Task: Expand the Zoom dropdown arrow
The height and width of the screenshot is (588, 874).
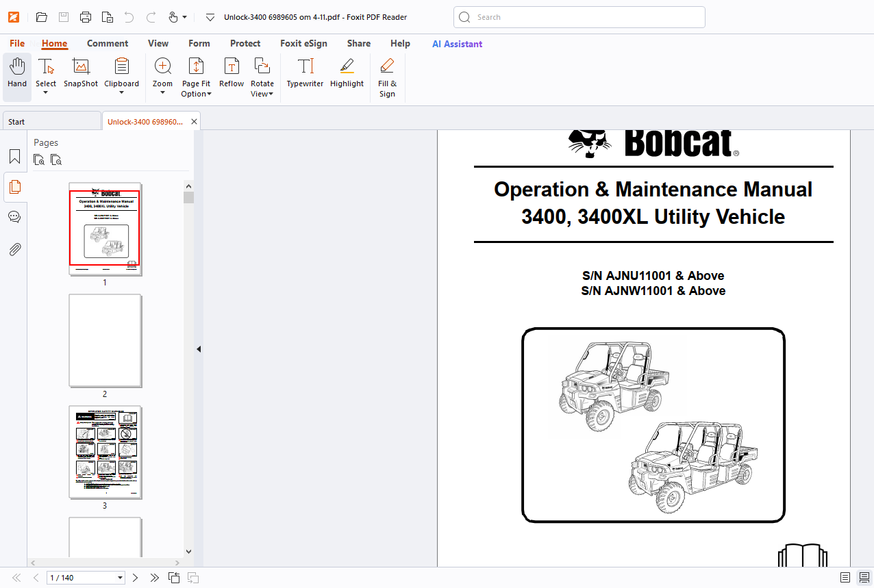Action: [x=163, y=92]
